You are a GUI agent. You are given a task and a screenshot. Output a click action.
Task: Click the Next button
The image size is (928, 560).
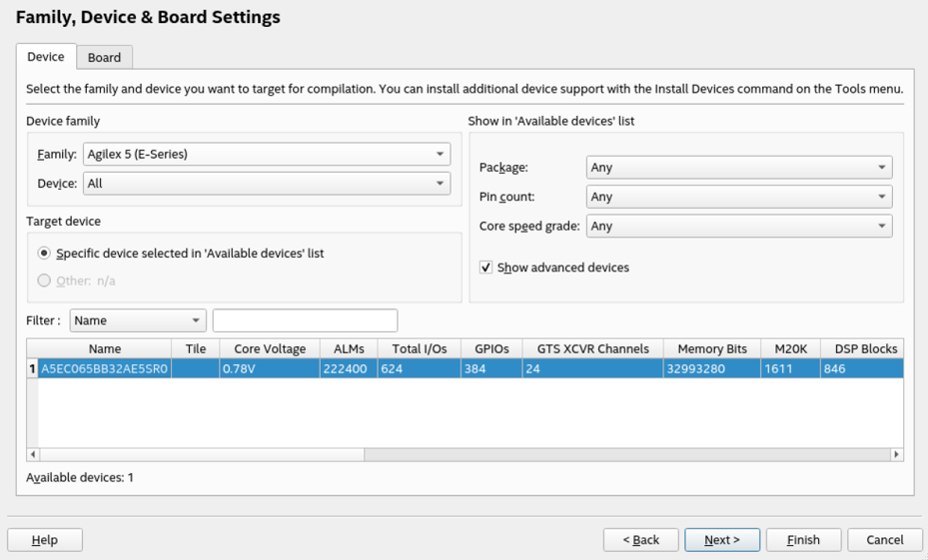coord(721,540)
